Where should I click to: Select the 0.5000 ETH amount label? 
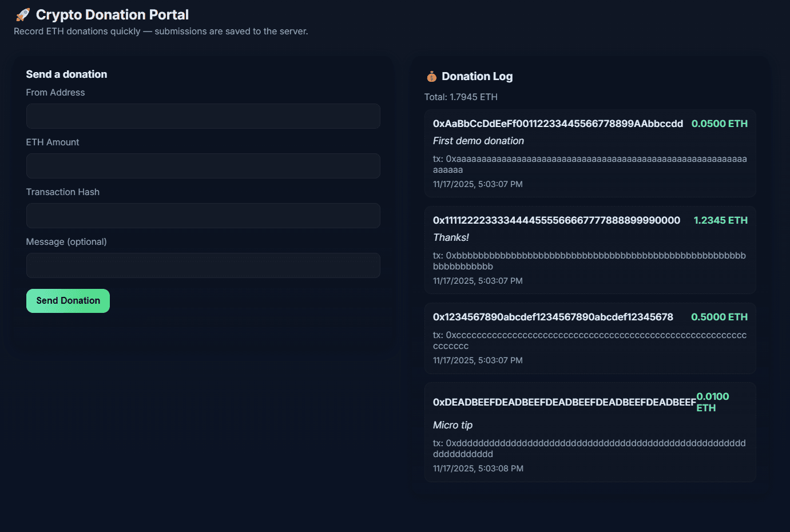pyautogui.click(x=720, y=316)
